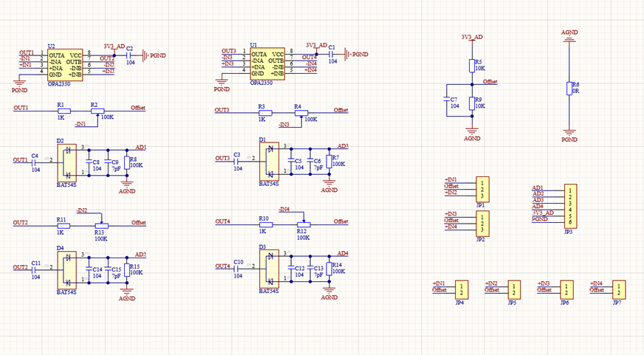Select the U1 OPA2350 op-amp symbol
Screen dimensions: 644x355
pyautogui.click(x=267, y=64)
